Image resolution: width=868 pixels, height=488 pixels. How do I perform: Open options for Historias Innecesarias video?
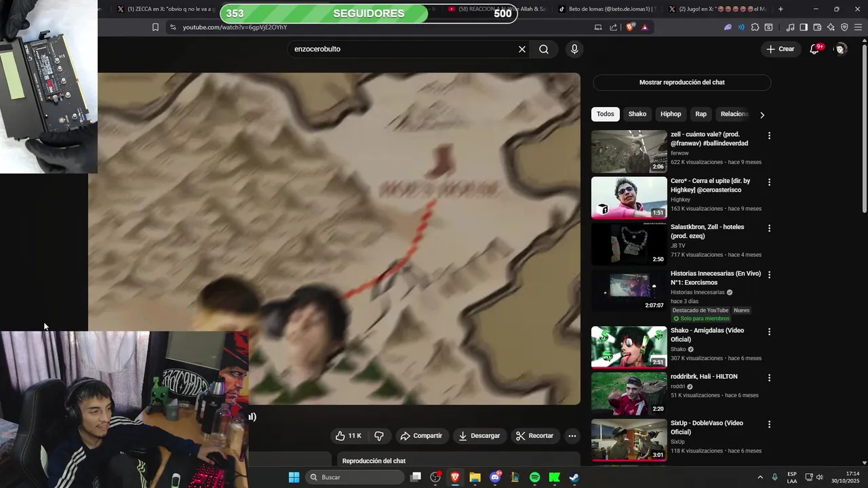(x=769, y=274)
